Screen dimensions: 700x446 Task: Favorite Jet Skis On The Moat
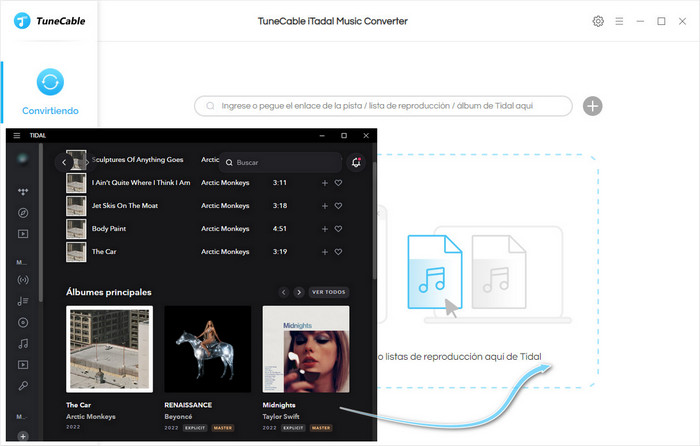coord(338,206)
